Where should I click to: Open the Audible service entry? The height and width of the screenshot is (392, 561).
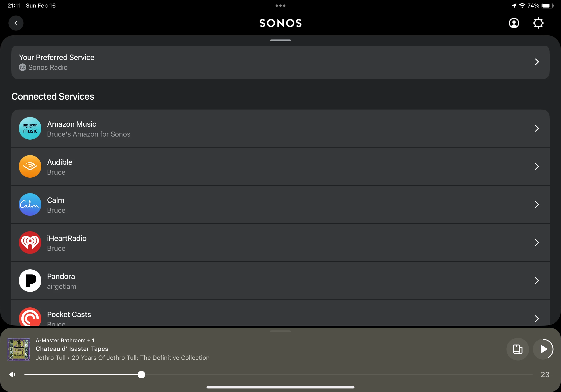(280, 166)
